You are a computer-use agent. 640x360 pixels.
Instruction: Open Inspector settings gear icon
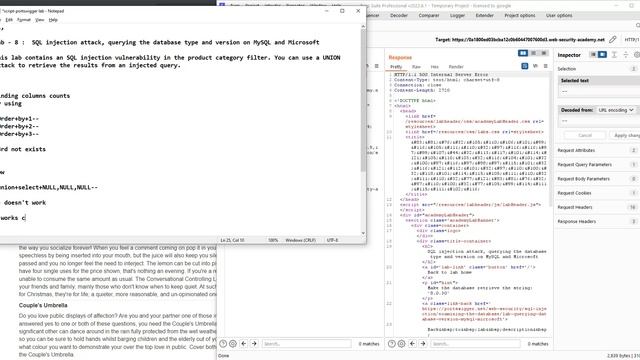pyautogui.click(x=636, y=55)
